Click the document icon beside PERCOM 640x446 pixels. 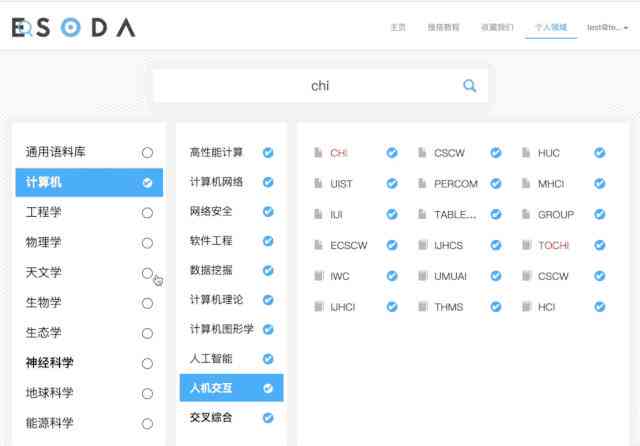pos(422,184)
